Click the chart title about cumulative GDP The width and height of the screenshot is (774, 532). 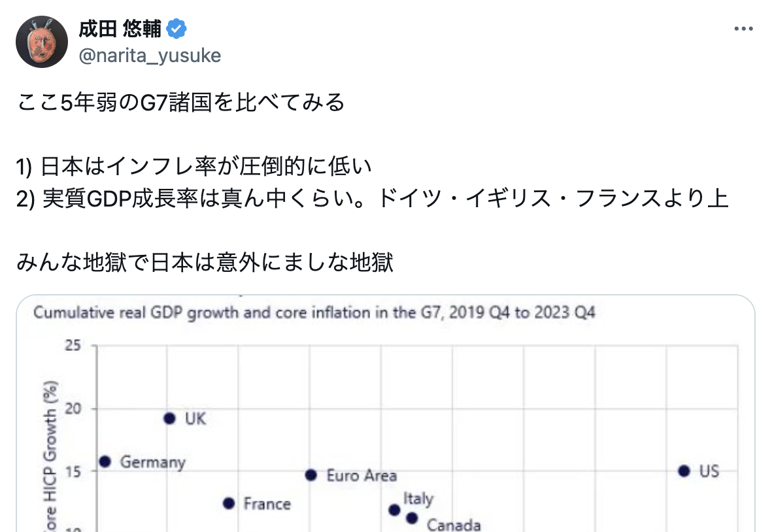tap(314, 312)
